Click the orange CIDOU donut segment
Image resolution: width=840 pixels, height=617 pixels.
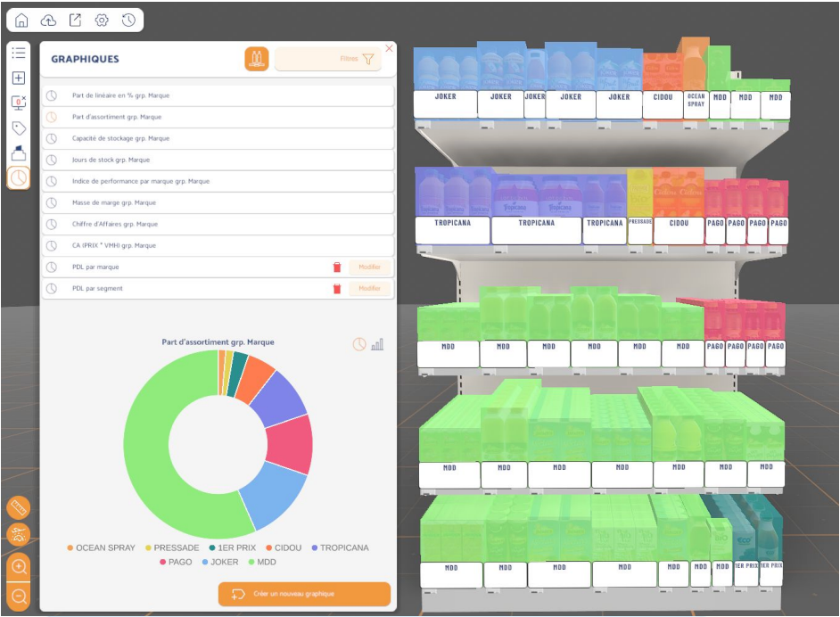(x=254, y=377)
